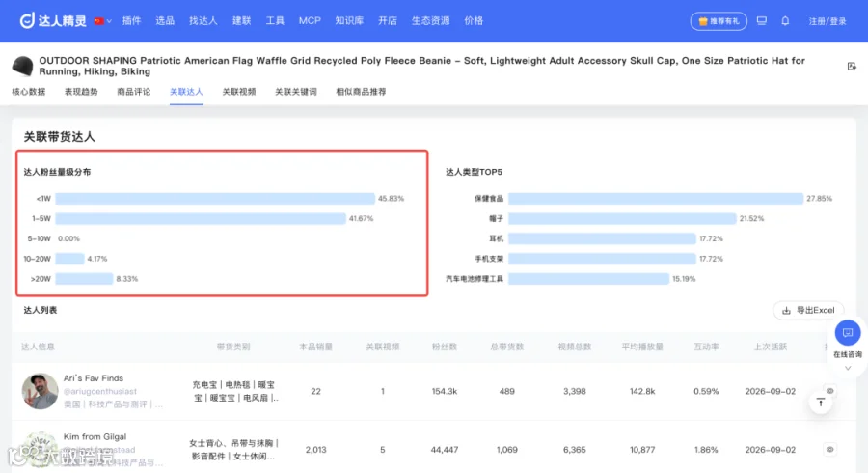Open Ari's Fav Finds avatar
The width and height of the screenshot is (868, 473).
point(40,391)
